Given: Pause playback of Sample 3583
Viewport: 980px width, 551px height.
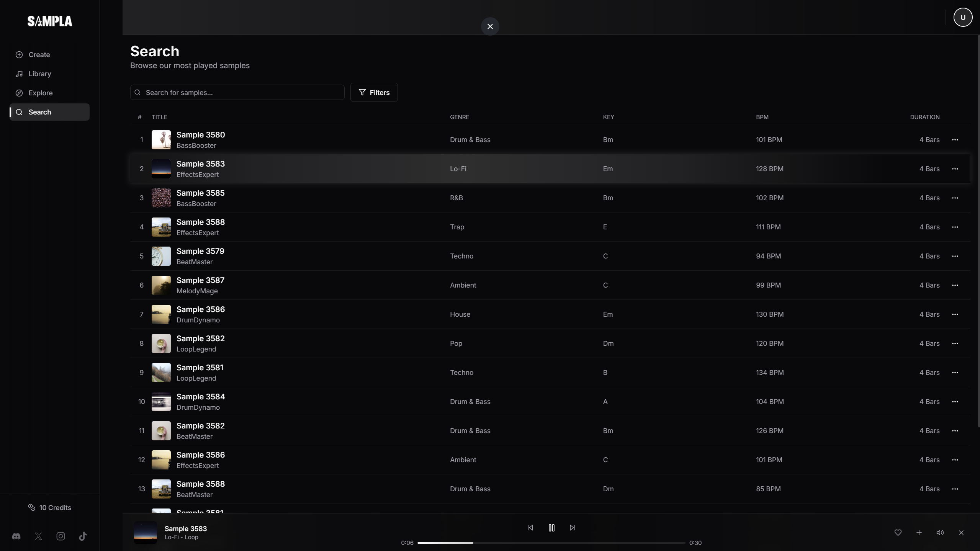Looking at the screenshot, I should coord(551,527).
